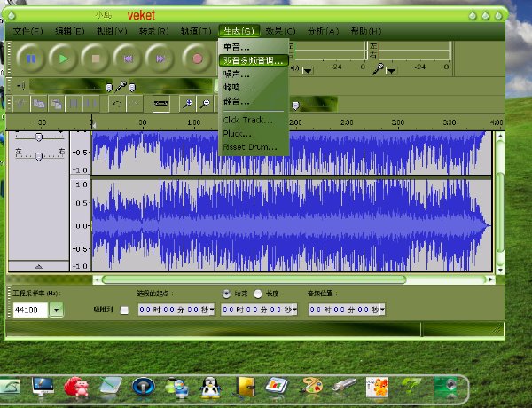Image resolution: width=532 pixels, height=408 pixels.
Task: Open the 轨道(T) menu
Action: pos(196,31)
